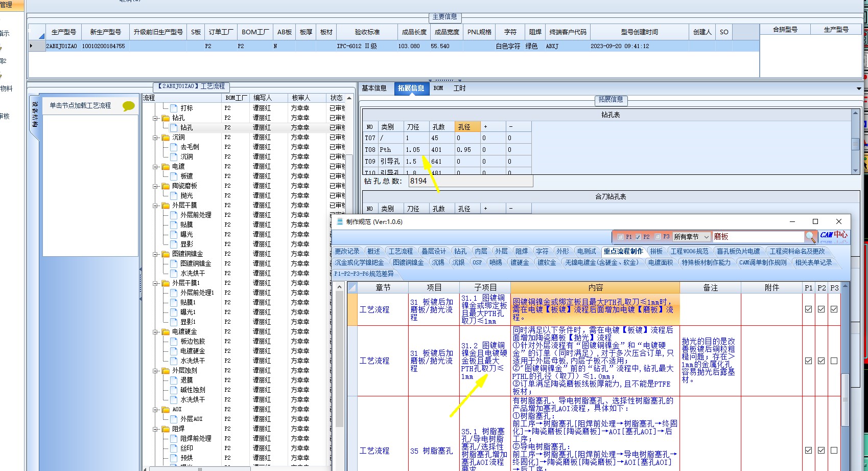Click the 板边包胶 document icon

click(x=174, y=342)
